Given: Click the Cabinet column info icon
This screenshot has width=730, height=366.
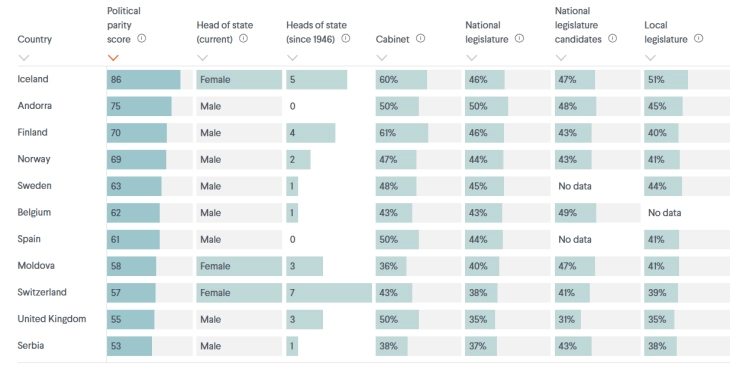Looking at the screenshot, I should coord(420,39).
